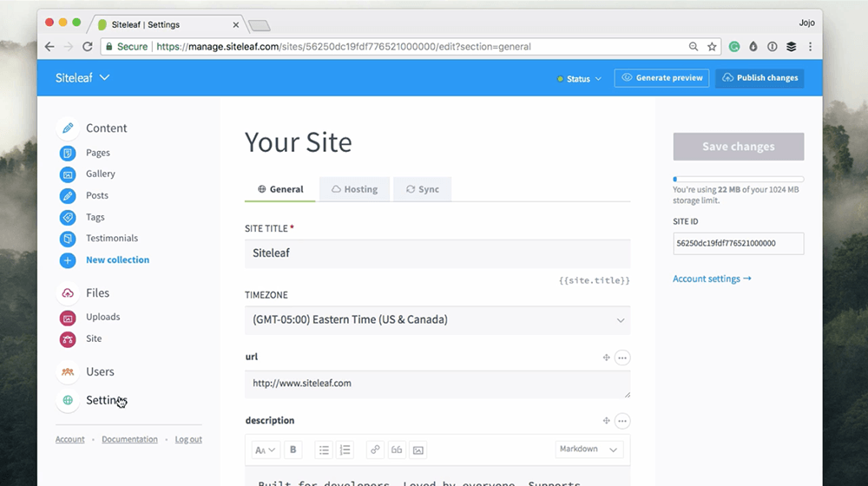868x486 pixels.
Task: Click the Posts pencil icon
Action: (x=68, y=196)
